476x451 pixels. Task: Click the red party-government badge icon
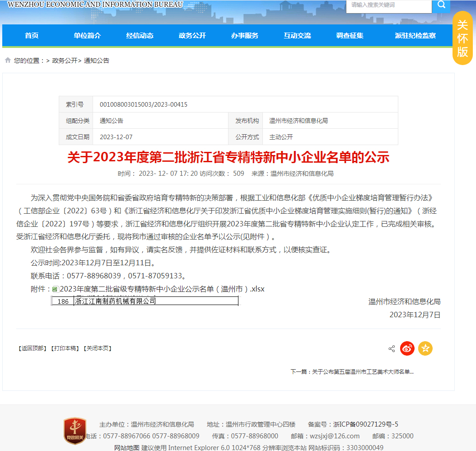tap(75, 431)
